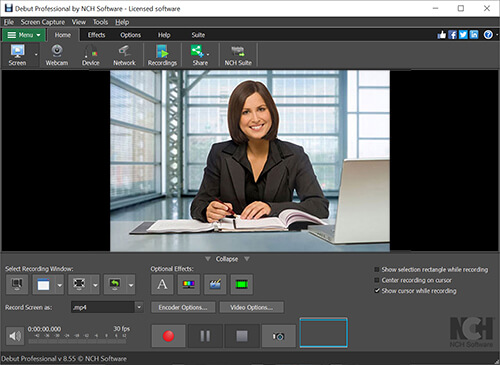Enable the green screen effect
Viewport: 500px width, 365px height.
click(x=242, y=284)
